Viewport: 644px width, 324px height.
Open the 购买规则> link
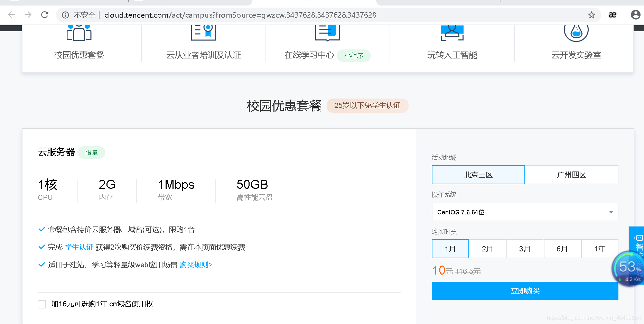[x=196, y=265]
